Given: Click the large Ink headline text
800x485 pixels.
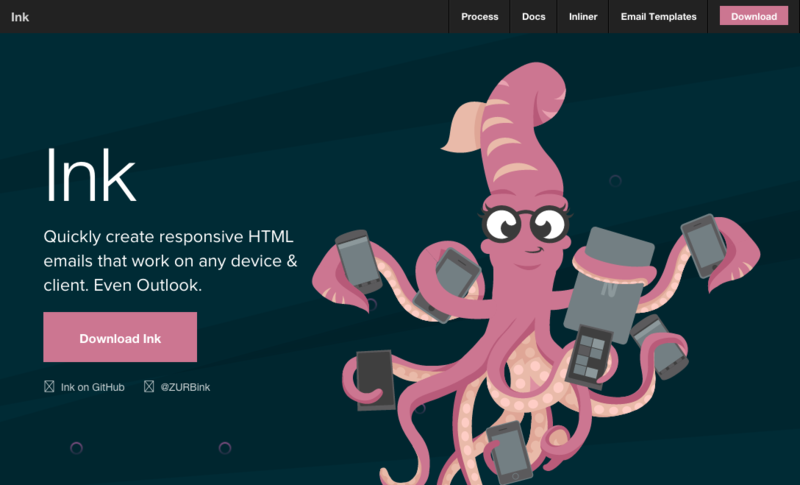Looking at the screenshot, I should [90, 175].
